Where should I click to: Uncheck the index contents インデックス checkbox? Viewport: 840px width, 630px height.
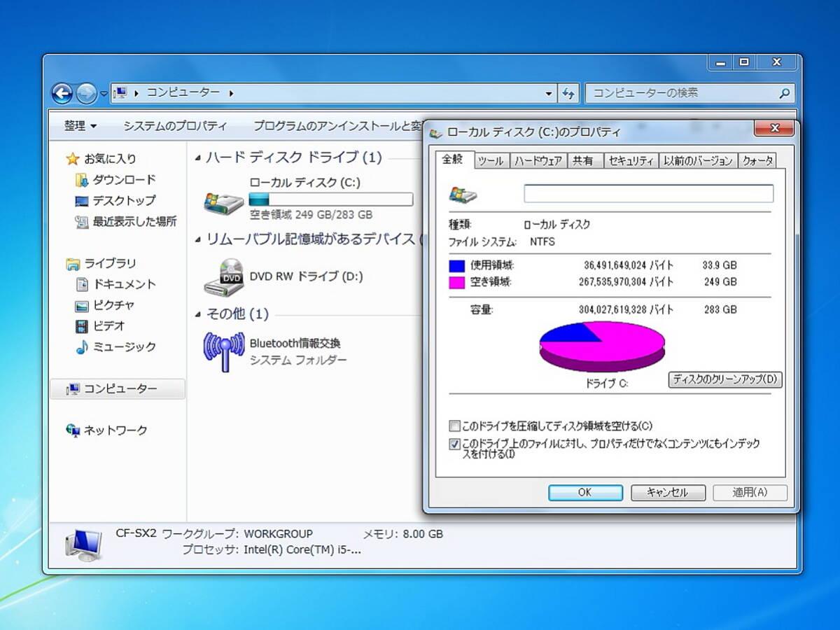tap(455, 444)
